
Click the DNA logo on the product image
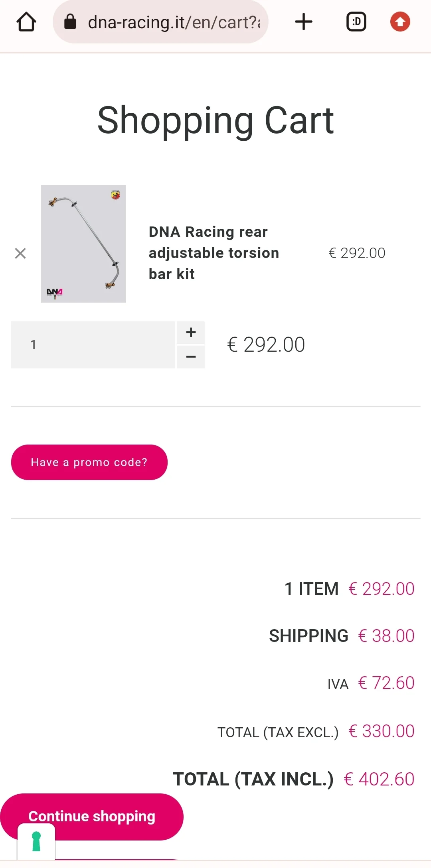55,293
